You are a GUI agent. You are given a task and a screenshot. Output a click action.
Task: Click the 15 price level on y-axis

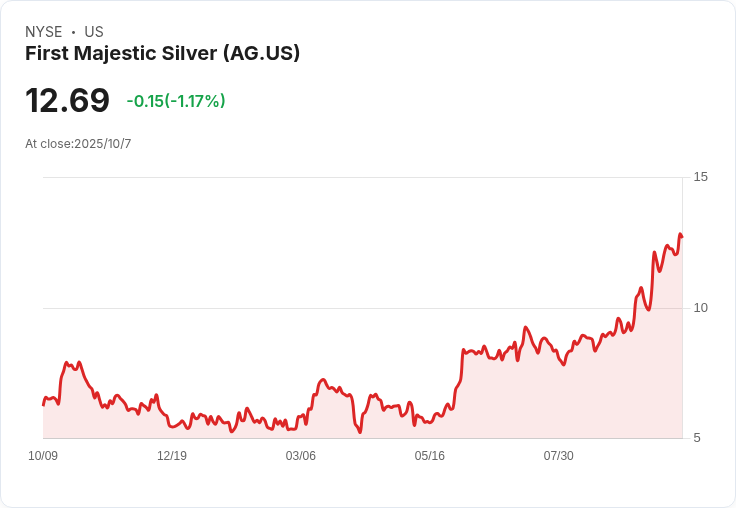pyautogui.click(x=700, y=177)
